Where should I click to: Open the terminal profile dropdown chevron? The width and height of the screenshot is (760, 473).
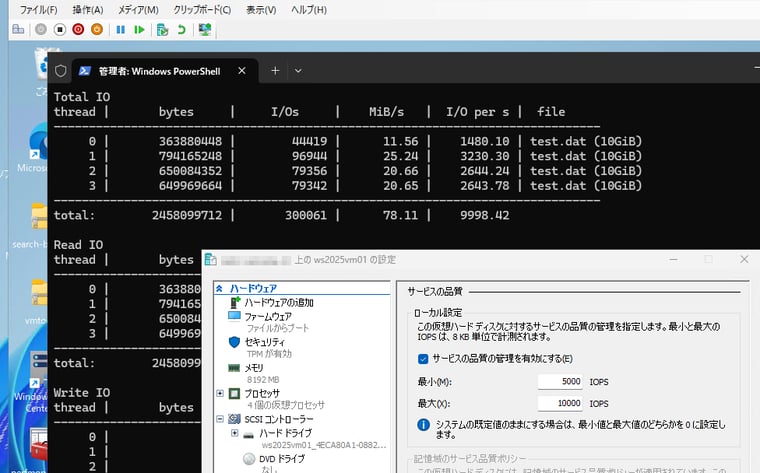pyautogui.click(x=298, y=71)
